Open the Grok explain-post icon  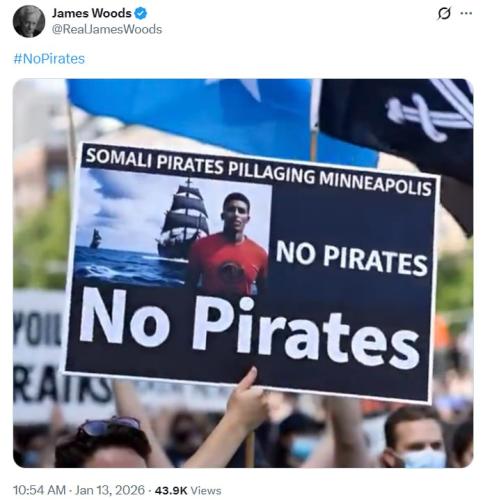coord(444,14)
